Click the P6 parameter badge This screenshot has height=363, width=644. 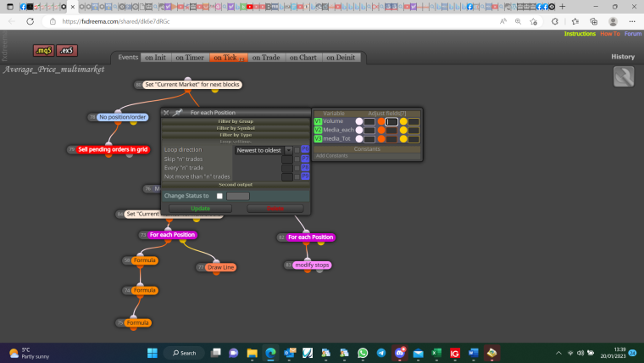click(x=305, y=149)
